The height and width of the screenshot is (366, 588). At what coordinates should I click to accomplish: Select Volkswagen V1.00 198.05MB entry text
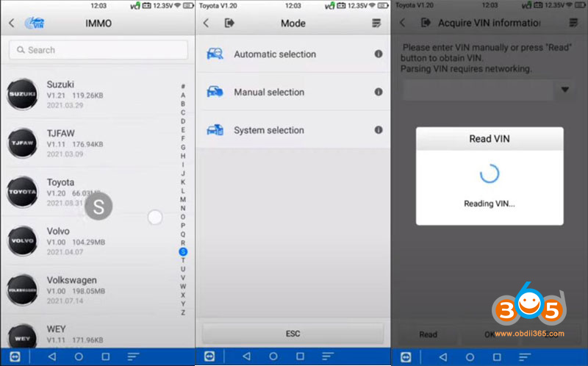click(x=76, y=290)
